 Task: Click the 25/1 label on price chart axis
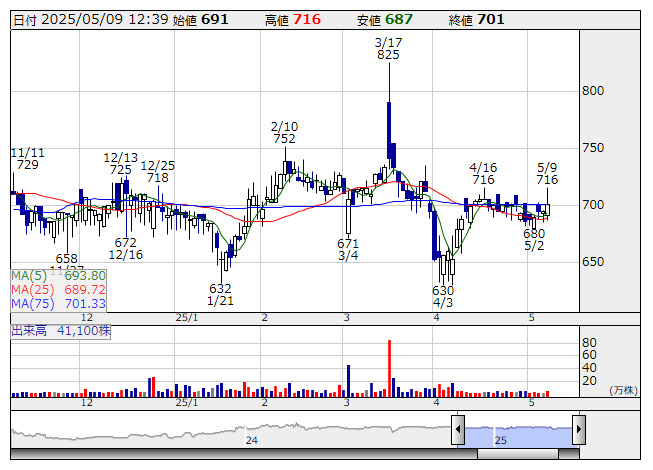tap(187, 318)
